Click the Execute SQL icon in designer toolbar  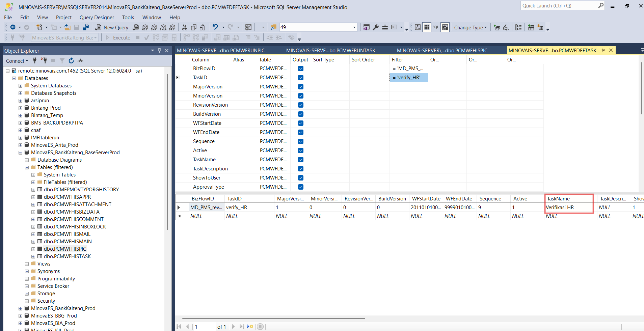(x=497, y=28)
